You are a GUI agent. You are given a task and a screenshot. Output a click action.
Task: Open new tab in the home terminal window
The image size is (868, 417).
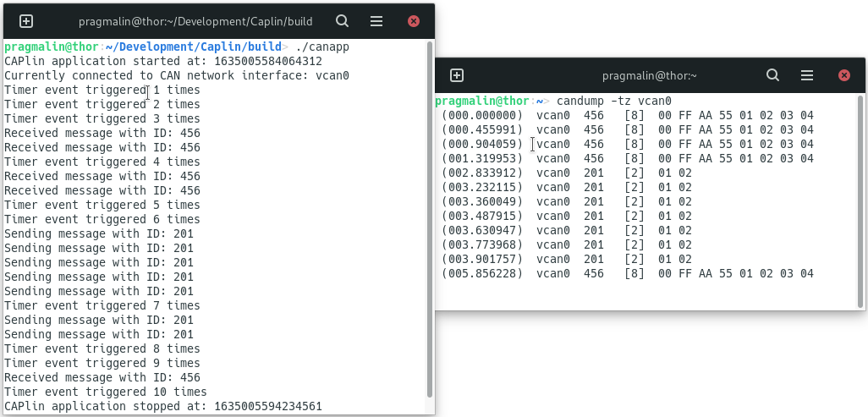(x=457, y=76)
